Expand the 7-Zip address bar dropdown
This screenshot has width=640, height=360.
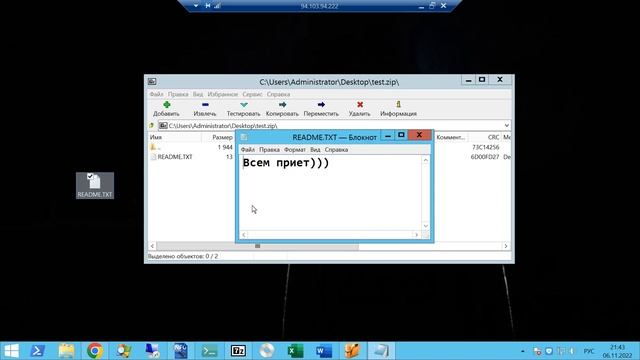click(x=507, y=126)
